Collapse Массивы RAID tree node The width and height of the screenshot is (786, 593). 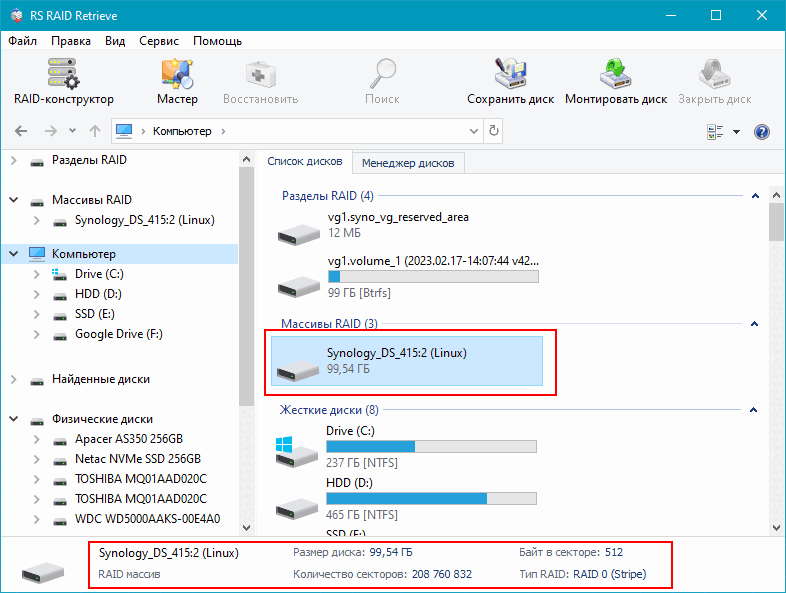(x=14, y=200)
